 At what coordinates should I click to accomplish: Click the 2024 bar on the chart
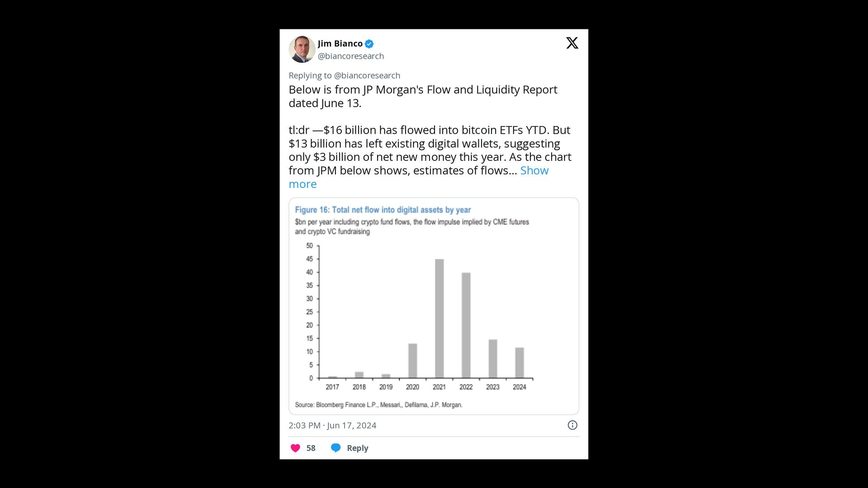(519, 361)
